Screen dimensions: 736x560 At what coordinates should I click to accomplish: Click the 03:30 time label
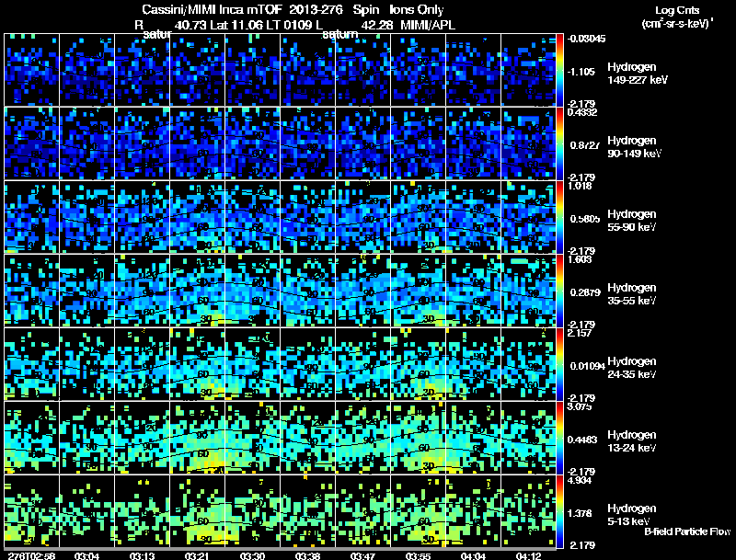coord(252,555)
